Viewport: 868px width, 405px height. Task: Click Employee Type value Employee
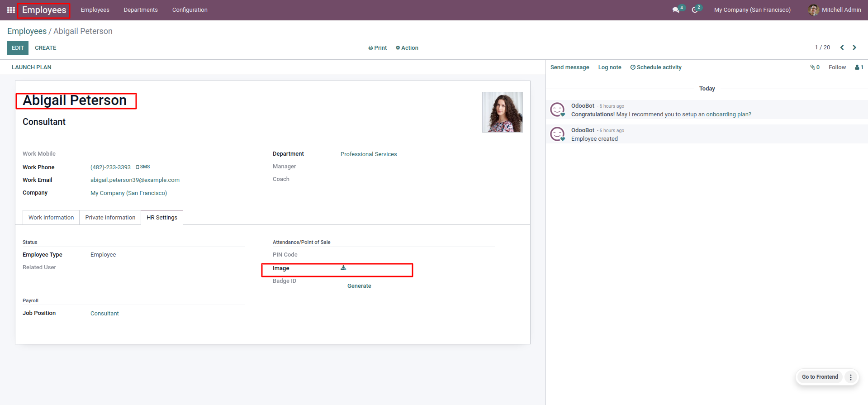(103, 255)
